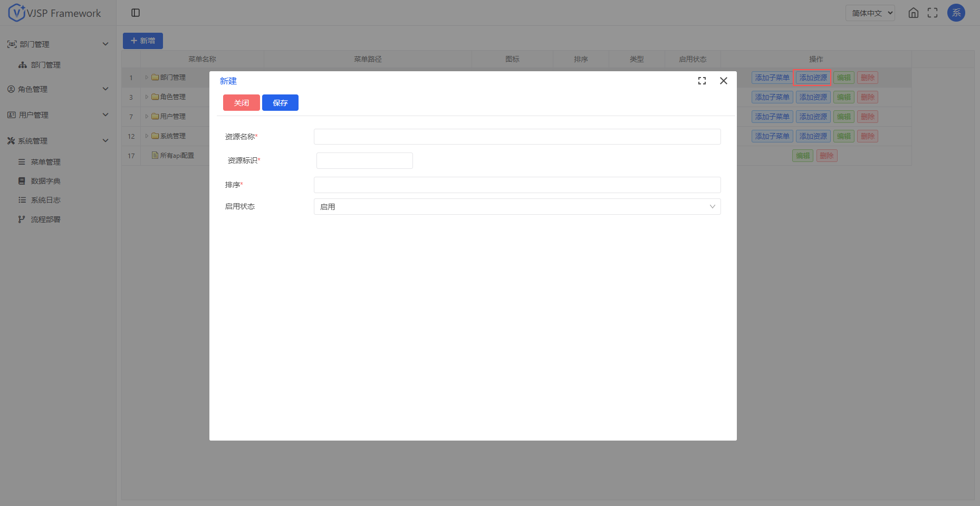The width and height of the screenshot is (980, 506).
Task: Close the 新建 dialog using X icon
Action: click(x=723, y=81)
